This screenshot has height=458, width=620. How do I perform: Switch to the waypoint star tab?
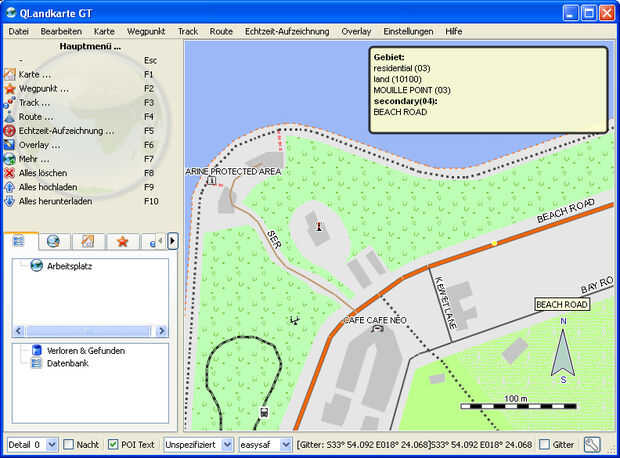pos(122,241)
